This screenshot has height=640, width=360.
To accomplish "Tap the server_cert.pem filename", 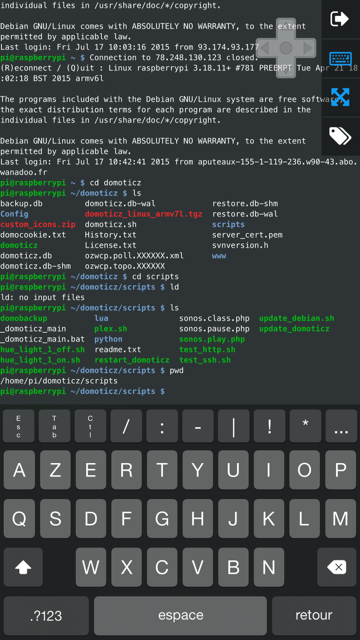I will click(x=247, y=235).
